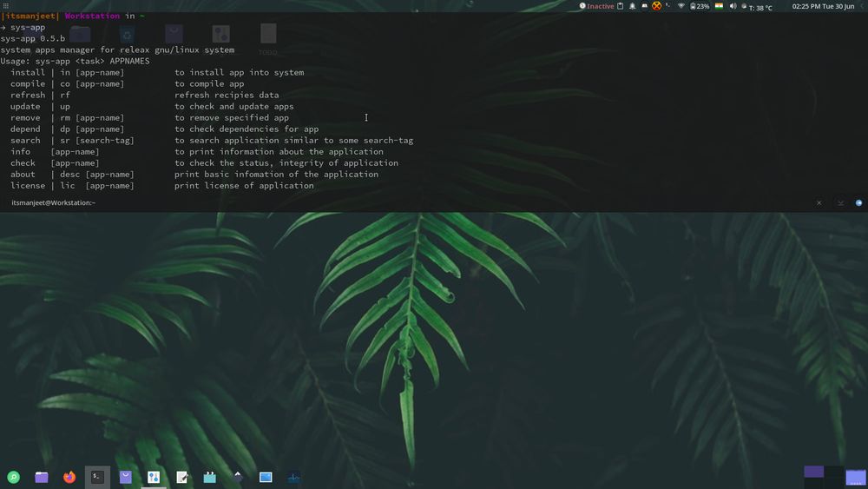Launch the text editor with pencil icon
Viewport: 868px width, 489px height.
pos(182,477)
